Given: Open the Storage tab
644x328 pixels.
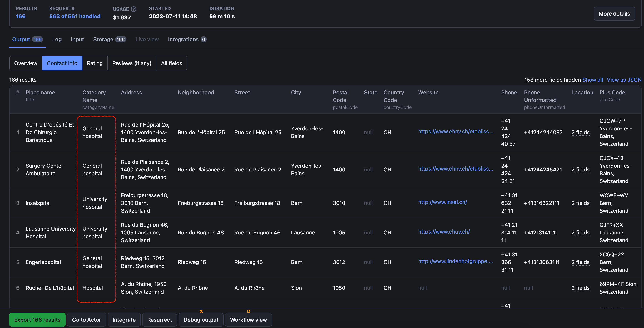Looking at the screenshot, I should click(110, 40).
